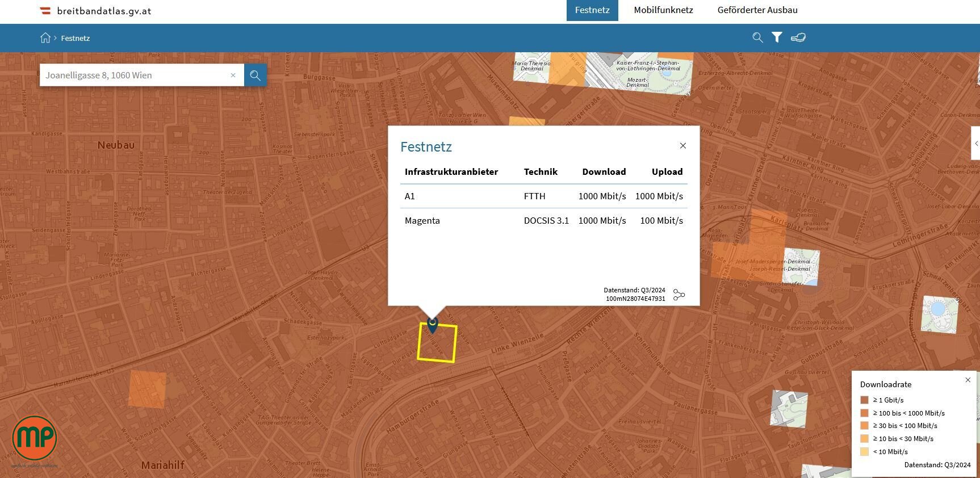The height and width of the screenshot is (478, 980).
Task: Close the Festnetz info popup
Action: click(x=683, y=146)
